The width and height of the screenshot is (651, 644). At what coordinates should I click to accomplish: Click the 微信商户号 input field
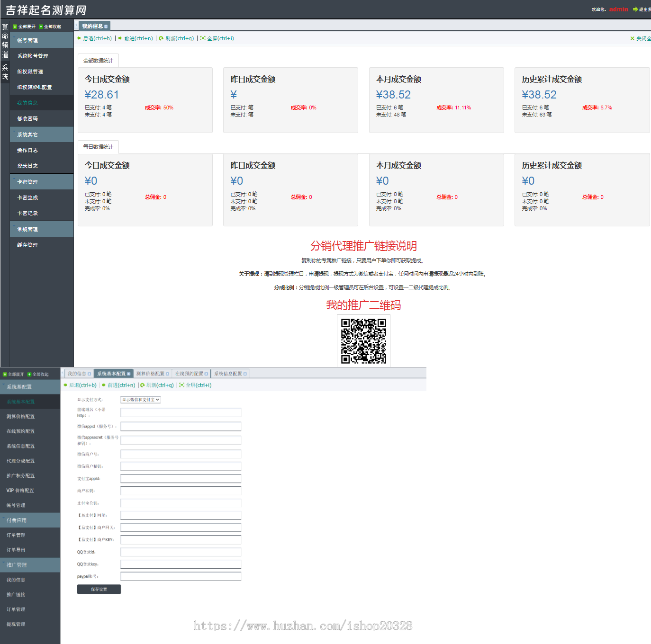point(181,454)
